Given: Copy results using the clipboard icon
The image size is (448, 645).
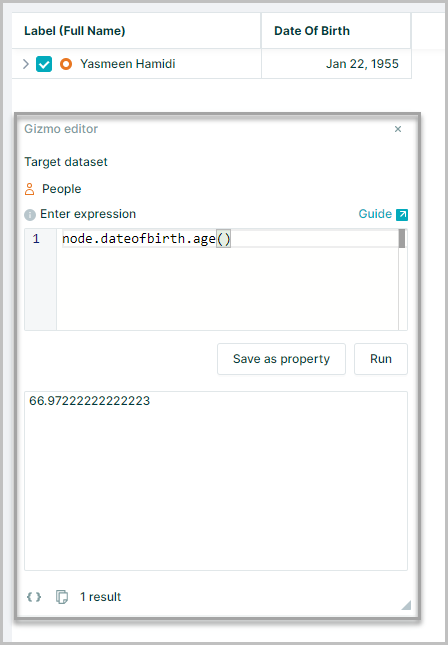Looking at the screenshot, I should coord(62,597).
